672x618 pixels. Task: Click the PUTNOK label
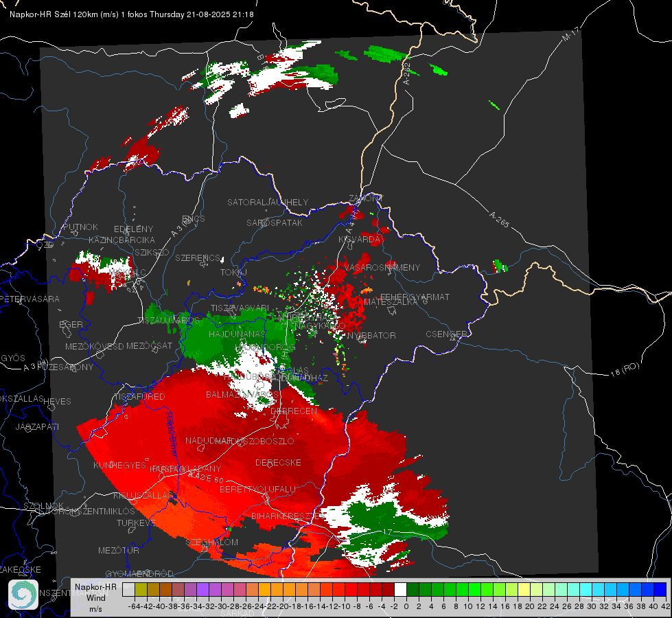pyautogui.click(x=80, y=227)
